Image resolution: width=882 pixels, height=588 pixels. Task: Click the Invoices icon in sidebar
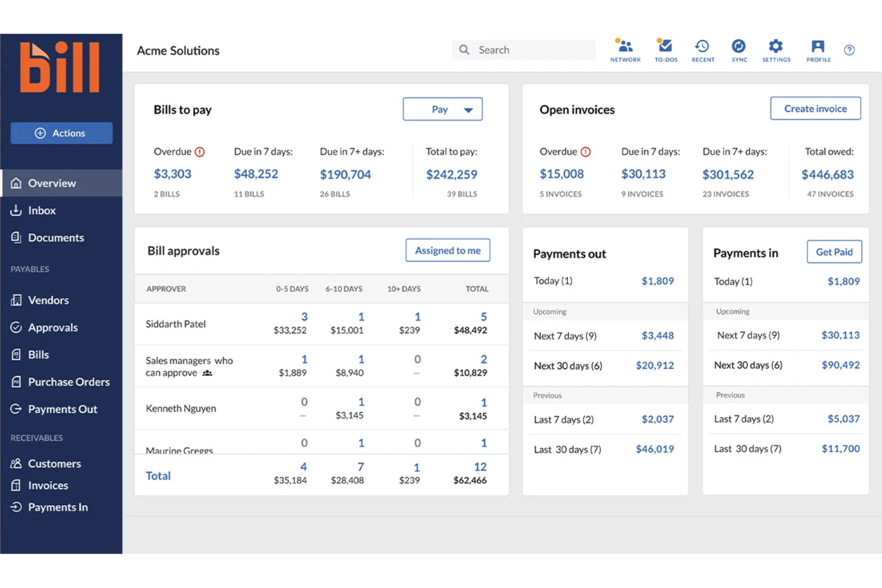tap(16, 485)
